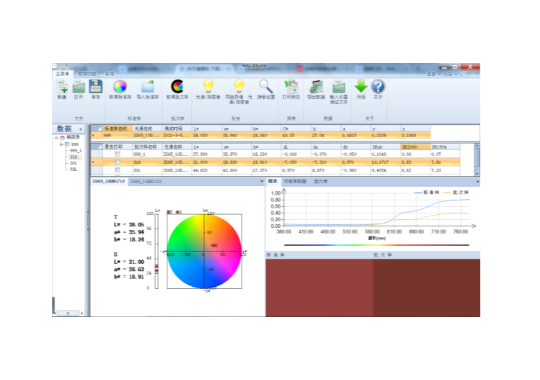The width and height of the screenshot is (540, 380).
Task: Click the red markers on the L* lightness bar
Action: click(156, 268)
